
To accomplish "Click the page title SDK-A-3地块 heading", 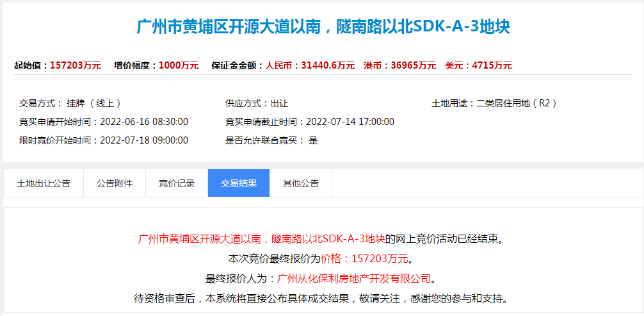I will click(323, 27).
